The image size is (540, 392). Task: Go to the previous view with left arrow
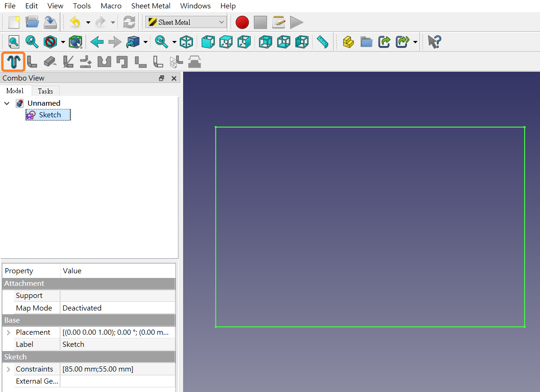pyautogui.click(x=97, y=42)
